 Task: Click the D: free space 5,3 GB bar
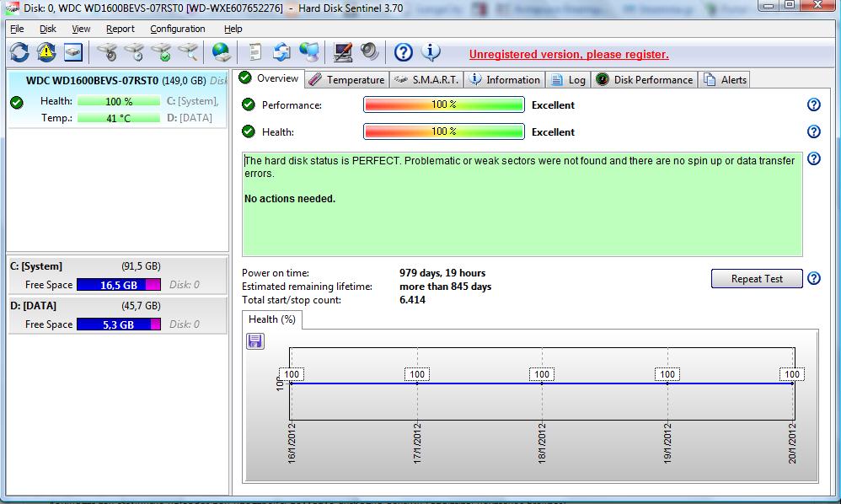(119, 324)
